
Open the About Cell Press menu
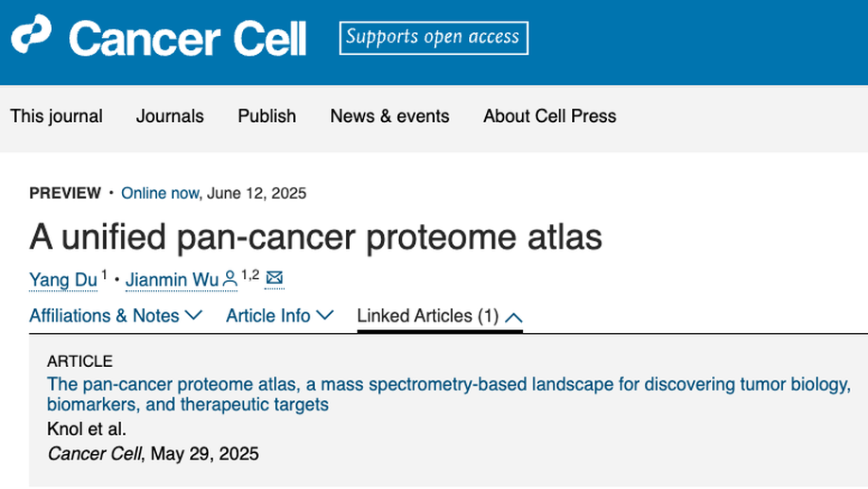[x=549, y=116]
